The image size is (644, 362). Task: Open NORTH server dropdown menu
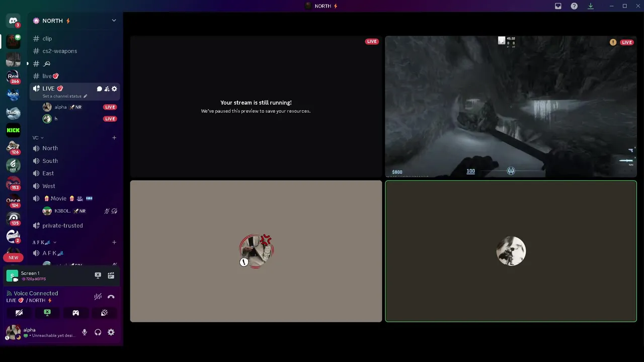coord(114,21)
